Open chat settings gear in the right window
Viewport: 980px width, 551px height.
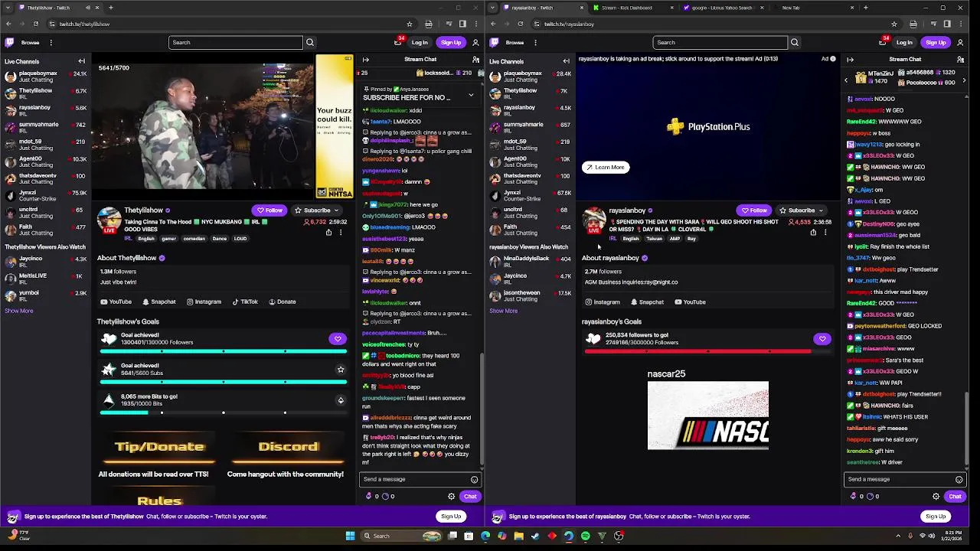(936, 497)
